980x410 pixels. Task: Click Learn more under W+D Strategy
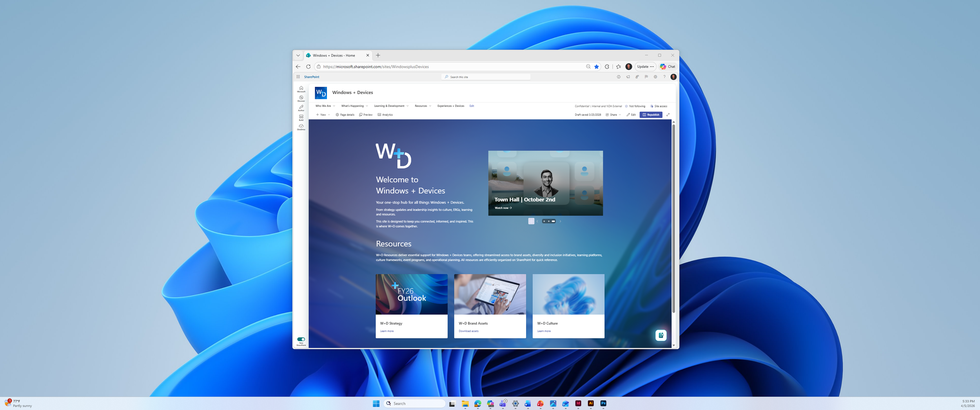click(387, 331)
